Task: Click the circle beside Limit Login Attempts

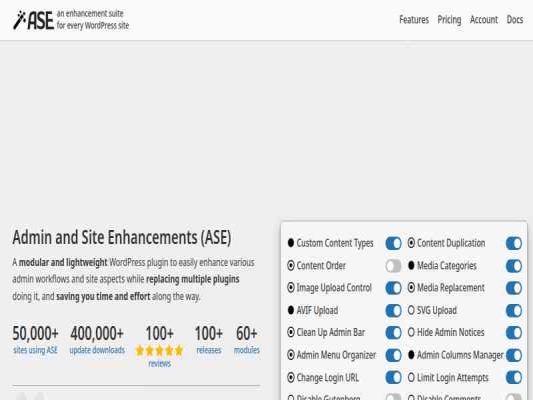Action: point(411,377)
